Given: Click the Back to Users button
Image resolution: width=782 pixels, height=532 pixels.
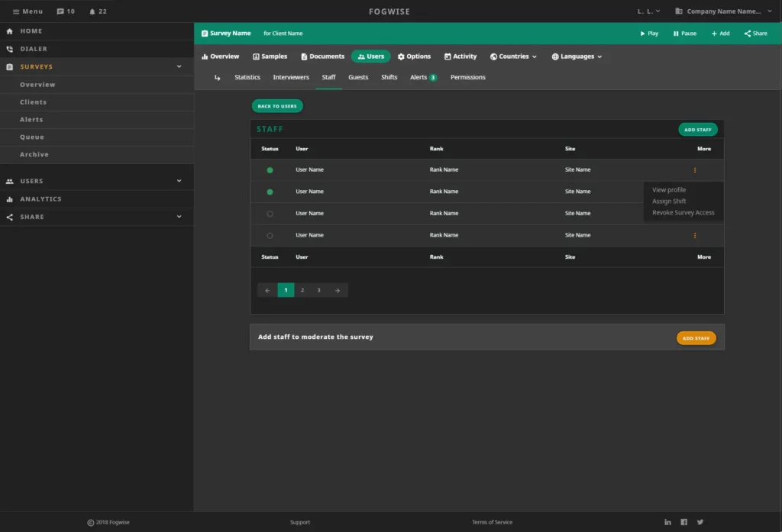Looking at the screenshot, I should pos(277,106).
